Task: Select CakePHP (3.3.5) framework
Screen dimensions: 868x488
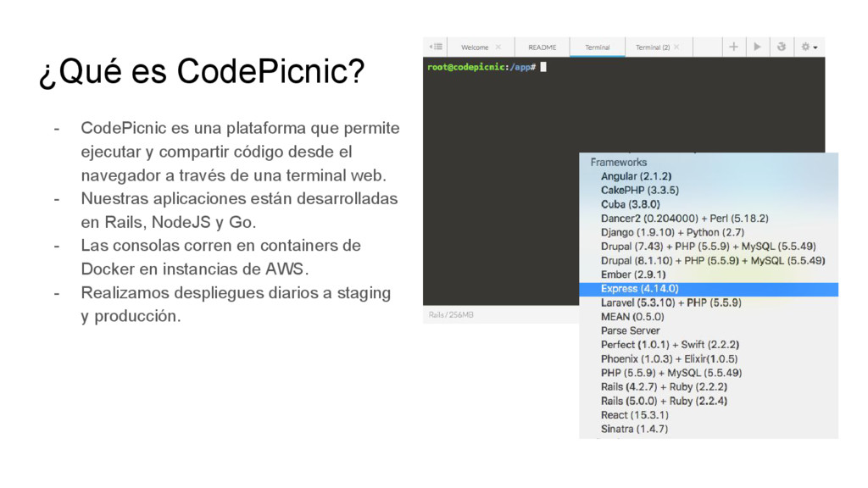Action: click(640, 191)
